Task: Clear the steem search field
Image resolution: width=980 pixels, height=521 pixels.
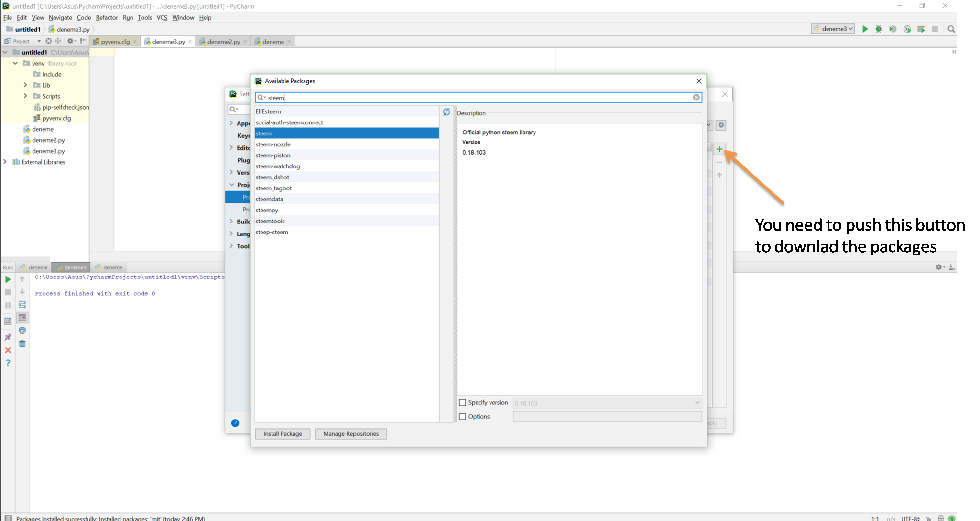Action: pos(697,98)
